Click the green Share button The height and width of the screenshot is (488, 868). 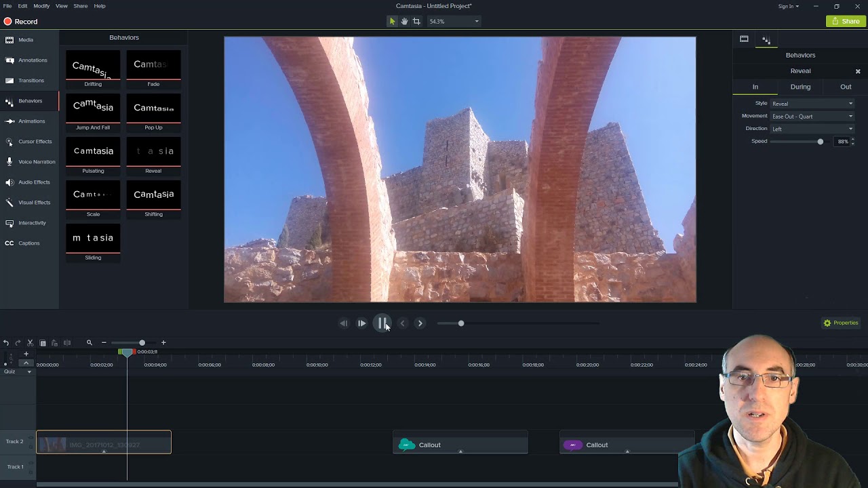pyautogui.click(x=846, y=21)
